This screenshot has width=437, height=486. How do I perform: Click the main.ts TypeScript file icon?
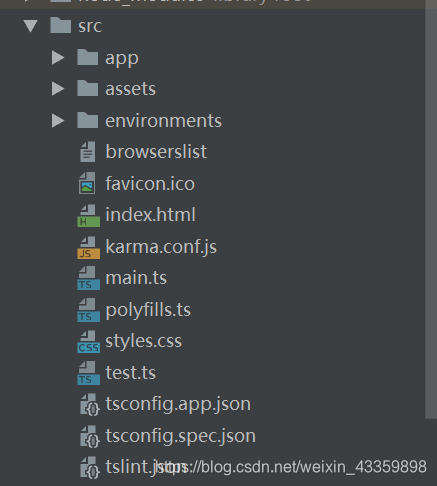89,278
